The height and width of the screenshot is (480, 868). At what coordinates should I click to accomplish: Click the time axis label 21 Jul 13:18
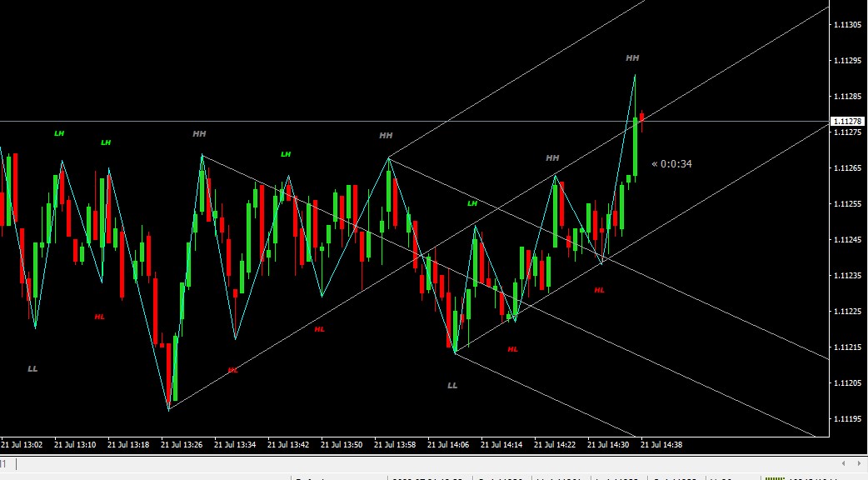pyautogui.click(x=128, y=444)
